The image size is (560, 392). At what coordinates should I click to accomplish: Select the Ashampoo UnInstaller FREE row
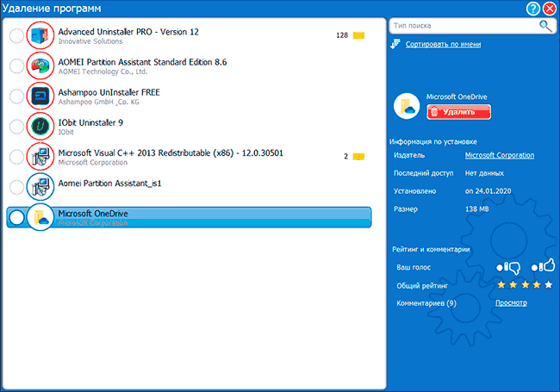[x=190, y=96]
